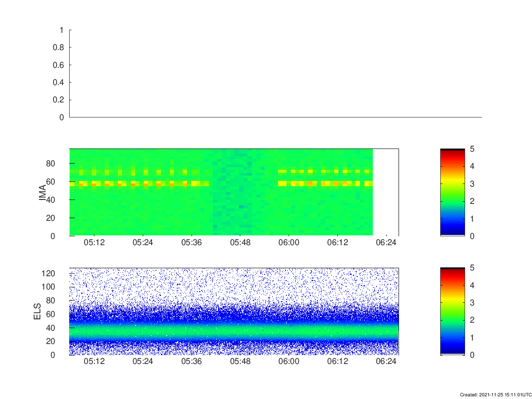Select the 05:36 time label under the ELS panel
Image resolution: width=532 pixels, height=399 pixels.
point(192,362)
